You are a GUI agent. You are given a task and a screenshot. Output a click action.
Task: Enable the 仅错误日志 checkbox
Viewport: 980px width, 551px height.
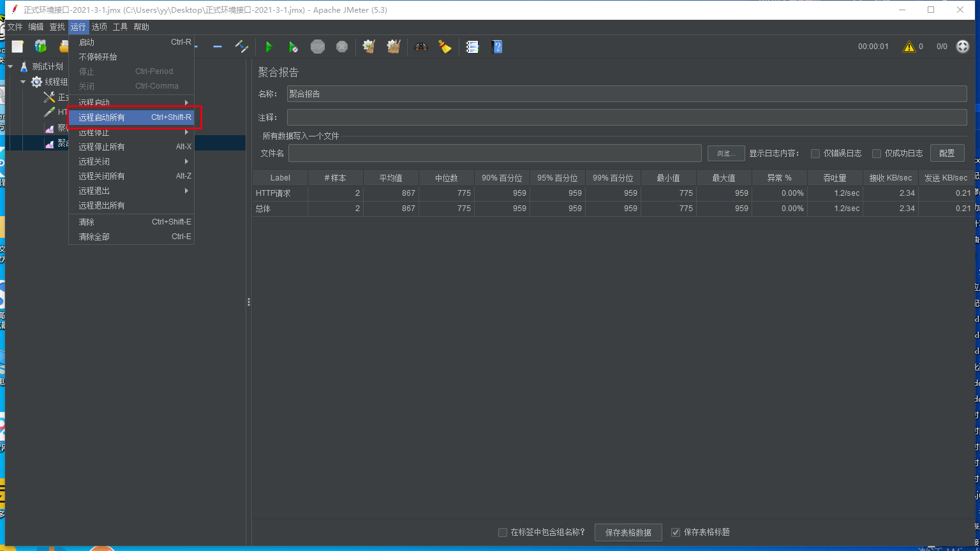coord(815,154)
